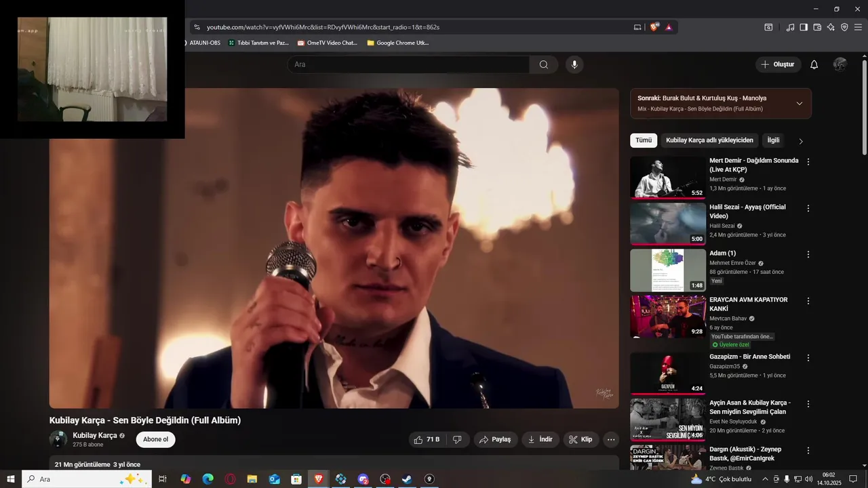The width and height of the screenshot is (868, 488).
Task: Open Steam from the taskbar
Action: 407,479
